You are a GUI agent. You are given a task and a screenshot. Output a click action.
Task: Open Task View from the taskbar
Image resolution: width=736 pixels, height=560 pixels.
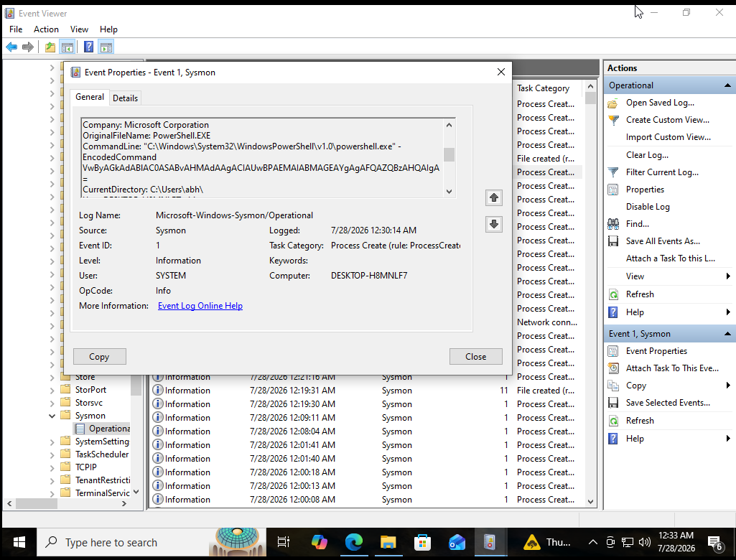pyautogui.click(x=283, y=542)
